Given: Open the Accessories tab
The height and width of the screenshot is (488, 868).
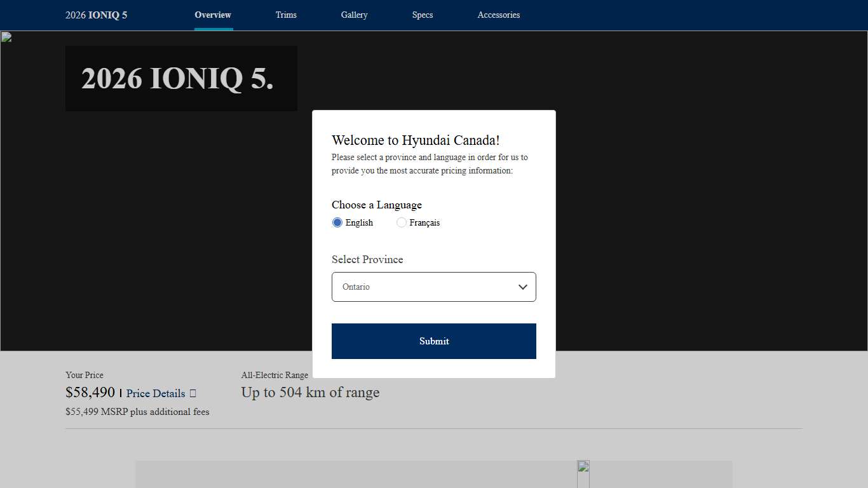Looking at the screenshot, I should click(x=498, y=15).
